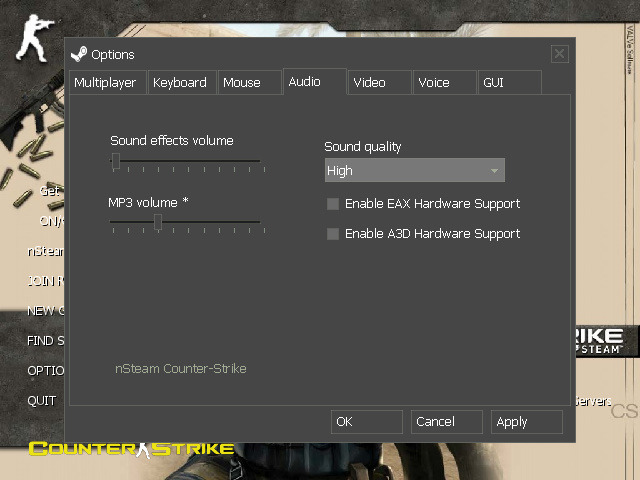
Task: Switch to the Multiplayer tab
Action: coord(105,83)
